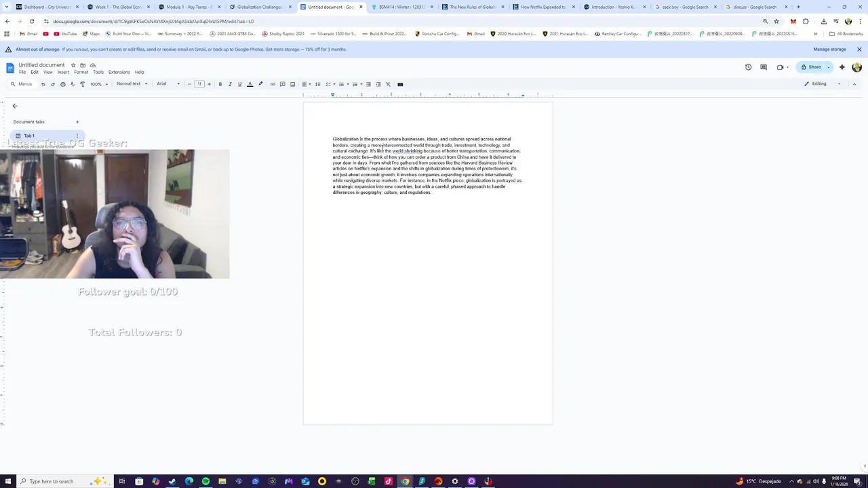
Task: Click the font size field showing 11
Action: [199, 84]
